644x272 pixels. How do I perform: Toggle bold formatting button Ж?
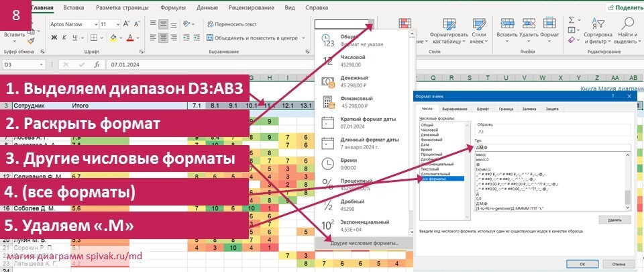pyautogui.click(x=54, y=38)
